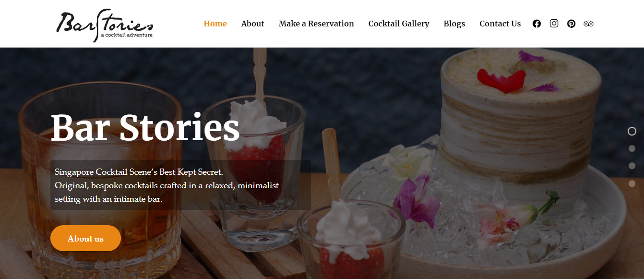Open the Contact Us menu item
The image size is (644, 279).
pos(500,24)
